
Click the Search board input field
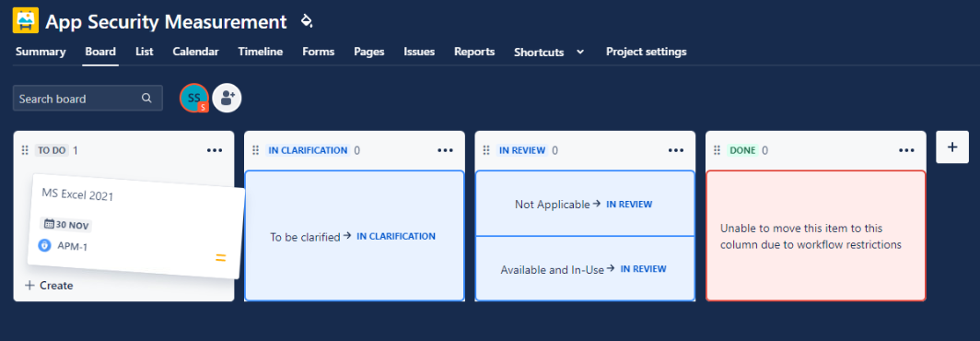coord(87,99)
